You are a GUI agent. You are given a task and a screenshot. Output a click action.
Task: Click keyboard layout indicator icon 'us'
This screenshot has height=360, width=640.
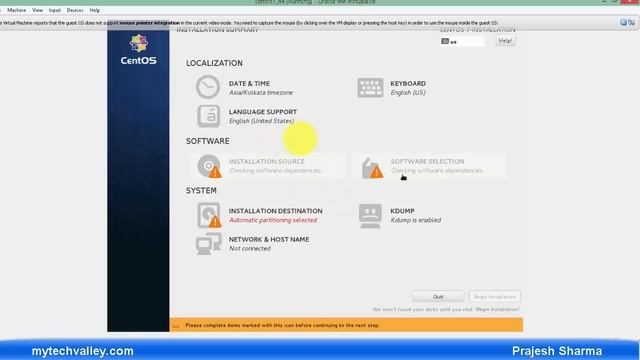point(445,41)
